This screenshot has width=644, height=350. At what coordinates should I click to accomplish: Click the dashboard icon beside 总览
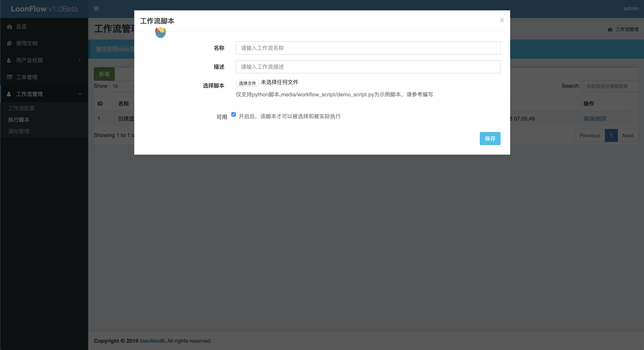point(10,26)
